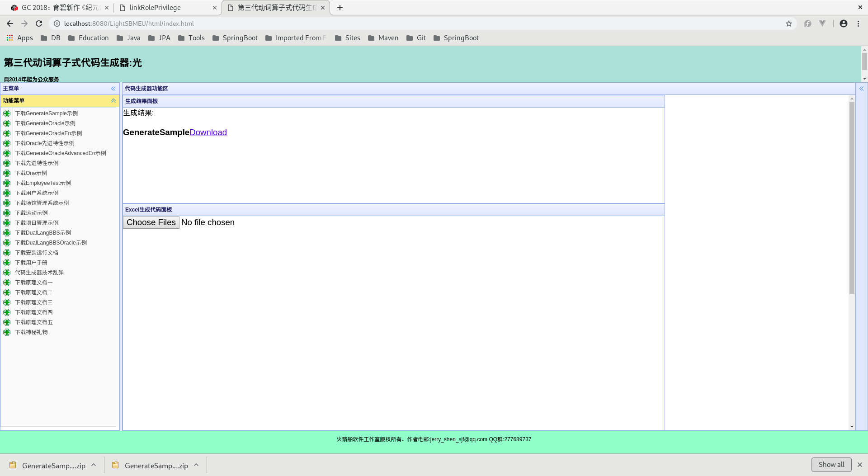Click the green plus icon beside 下载先进特性示例
The image size is (868, 476).
click(7, 163)
